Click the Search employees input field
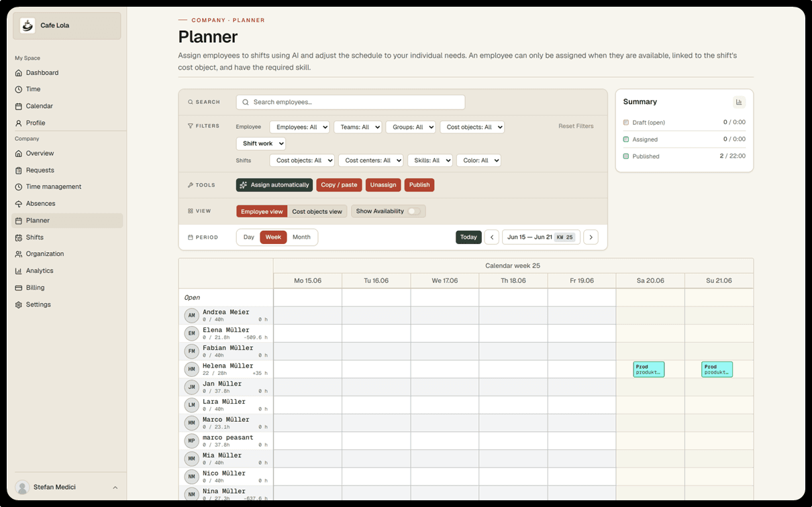Image resolution: width=812 pixels, height=507 pixels. coord(350,102)
